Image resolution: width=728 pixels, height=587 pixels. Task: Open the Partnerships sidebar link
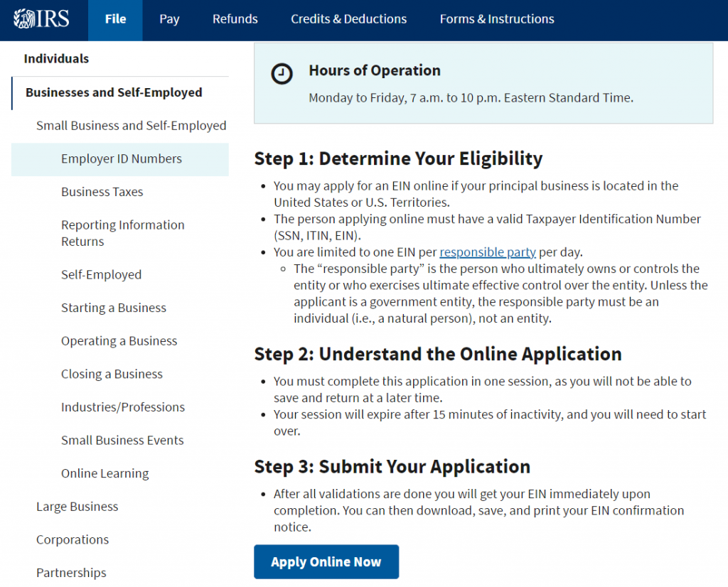[x=71, y=573]
